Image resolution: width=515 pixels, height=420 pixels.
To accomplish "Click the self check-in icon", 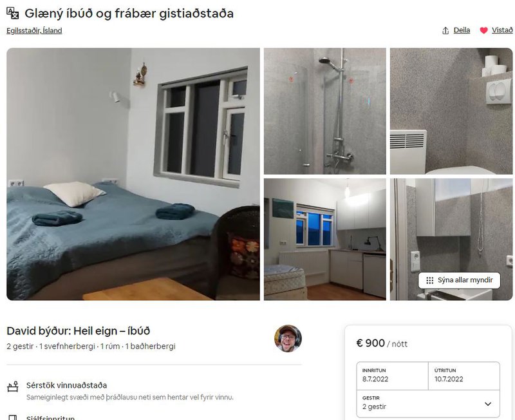I will click(x=12, y=417).
